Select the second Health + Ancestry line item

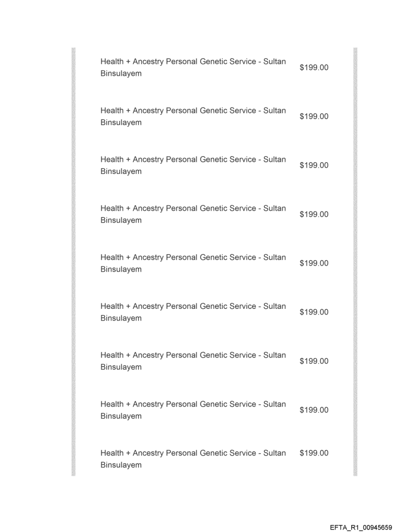[193, 116]
